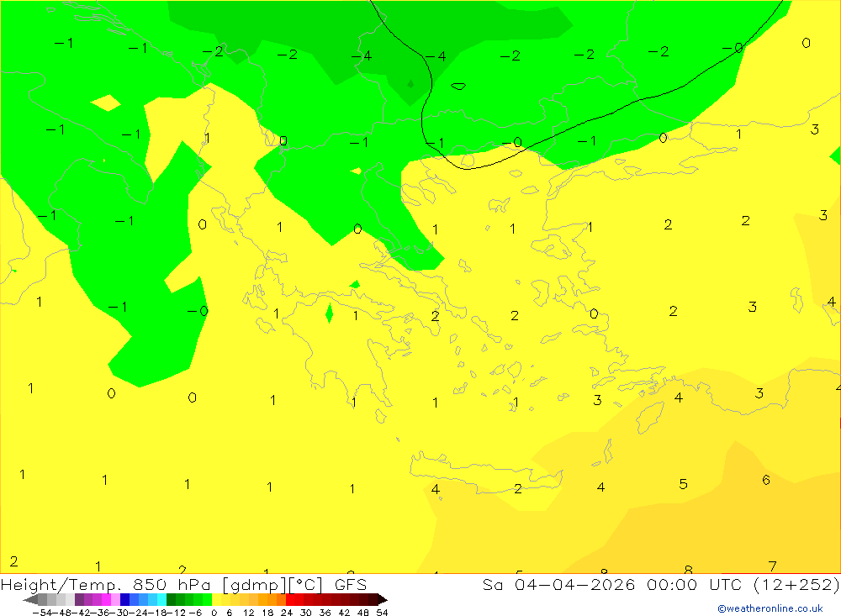Click the legend label '36'

click(325, 613)
